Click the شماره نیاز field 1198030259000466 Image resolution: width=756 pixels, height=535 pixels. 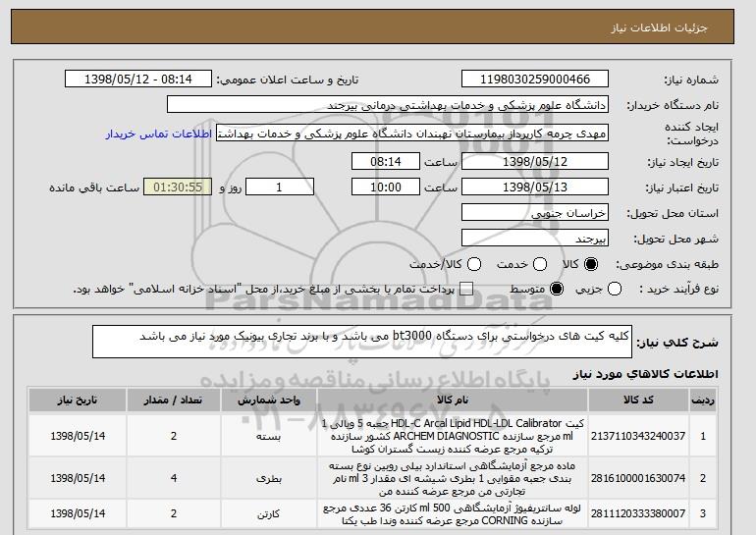[x=535, y=80]
